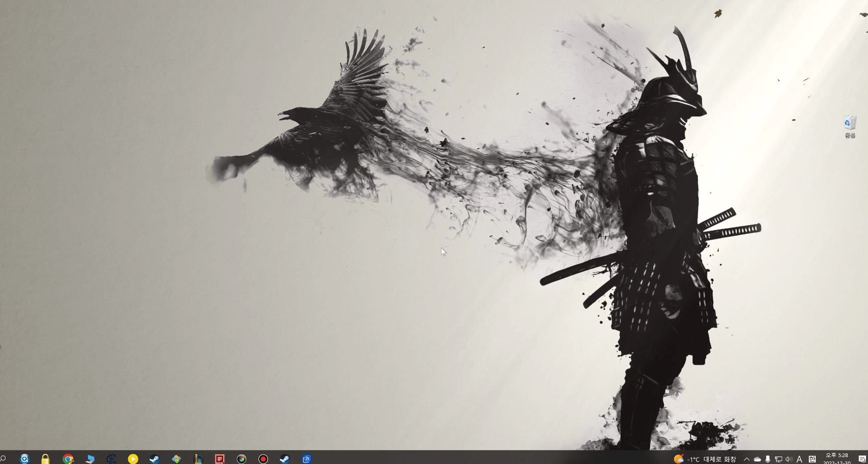Open the blue computer monitor taskbar icon

coord(90,459)
